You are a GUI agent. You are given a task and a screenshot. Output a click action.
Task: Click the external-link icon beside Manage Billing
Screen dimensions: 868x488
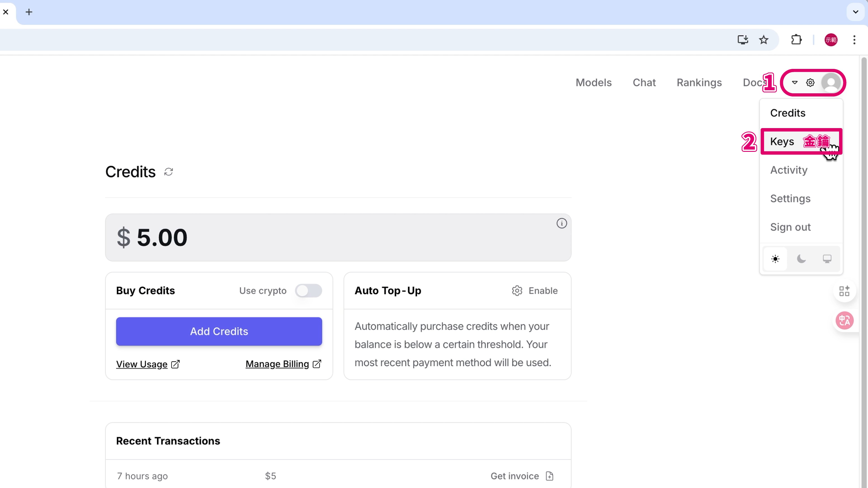pyautogui.click(x=317, y=364)
